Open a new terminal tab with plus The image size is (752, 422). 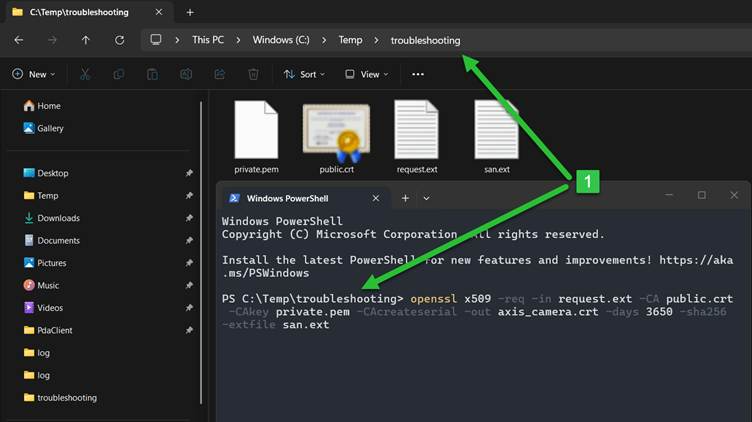click(x=405, y=198)
